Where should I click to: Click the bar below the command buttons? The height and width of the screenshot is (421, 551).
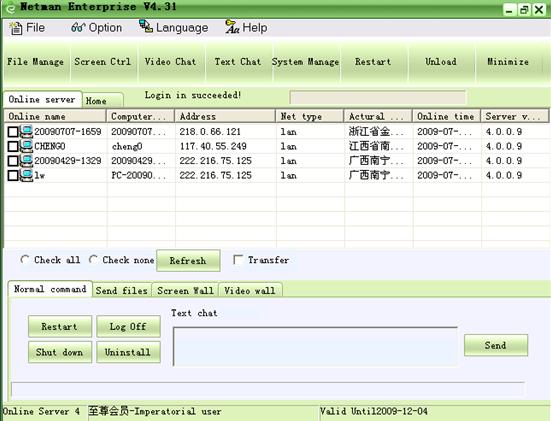point(268,389)
